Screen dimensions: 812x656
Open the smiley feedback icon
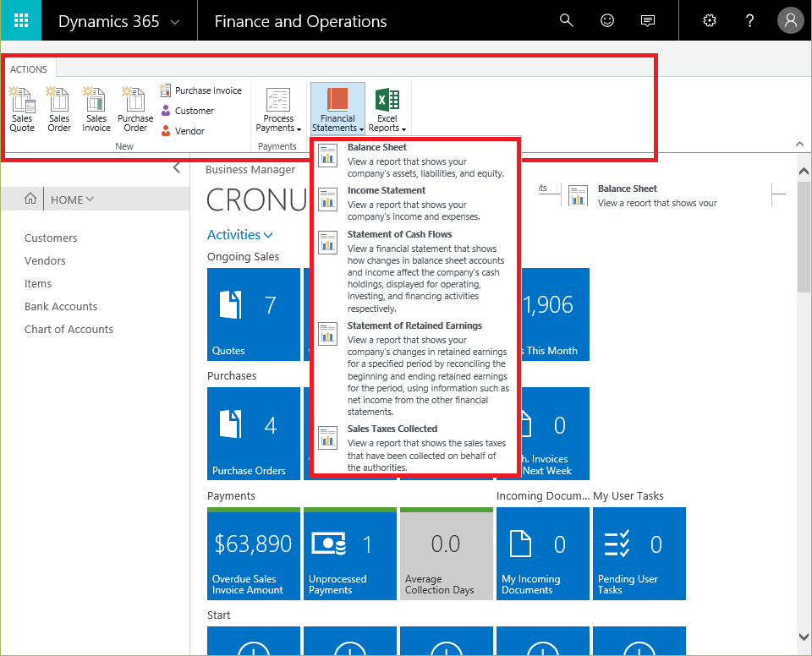607,20
